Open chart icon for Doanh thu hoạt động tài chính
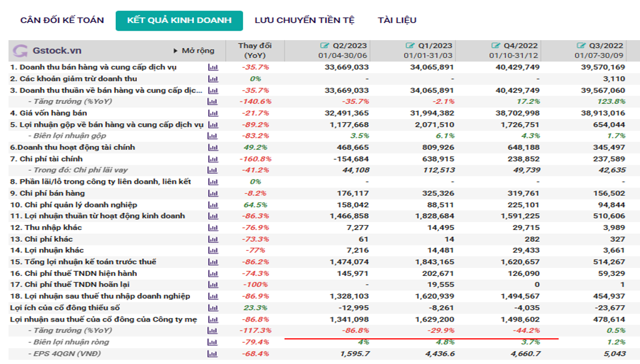 click(212, 147)
